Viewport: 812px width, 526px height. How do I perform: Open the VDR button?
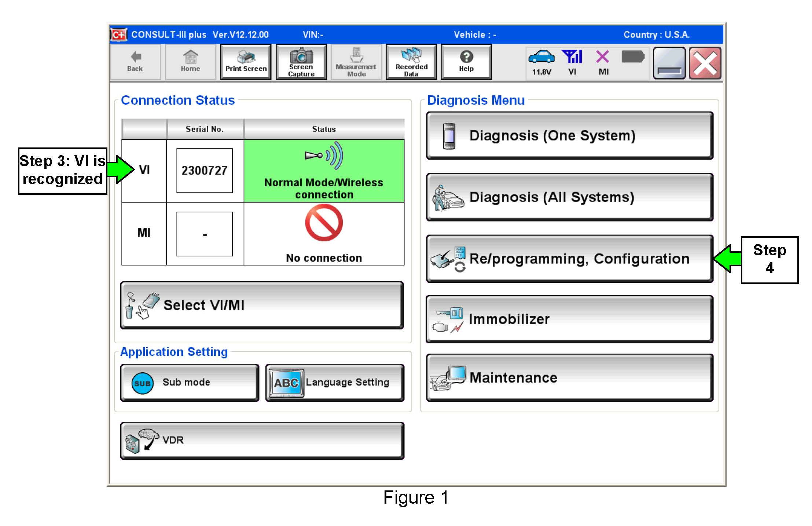[x=262, y=440]
